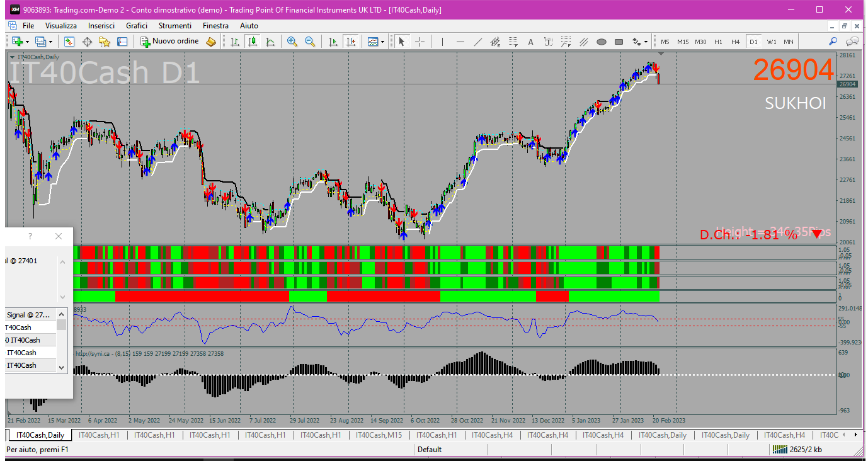The image size is (868, 461).
Task: Open the MetaEditor book icon
Action: tap(211, 42)
